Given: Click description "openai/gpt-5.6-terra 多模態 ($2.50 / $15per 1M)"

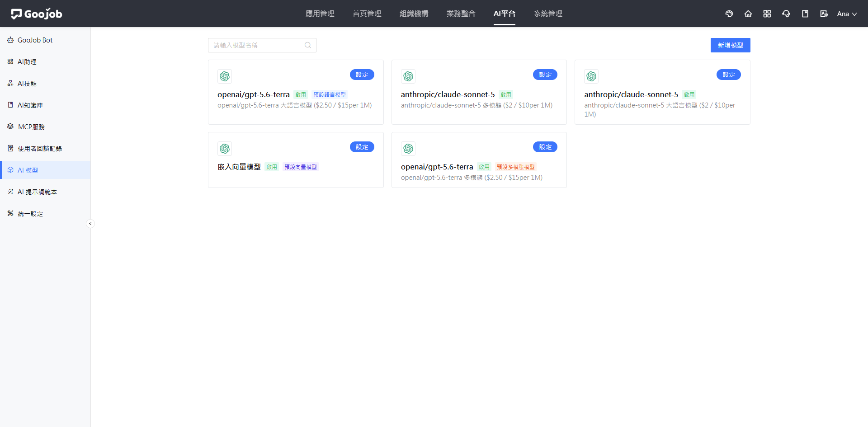Looking at the screenshot, I should (x=472, y=178).
